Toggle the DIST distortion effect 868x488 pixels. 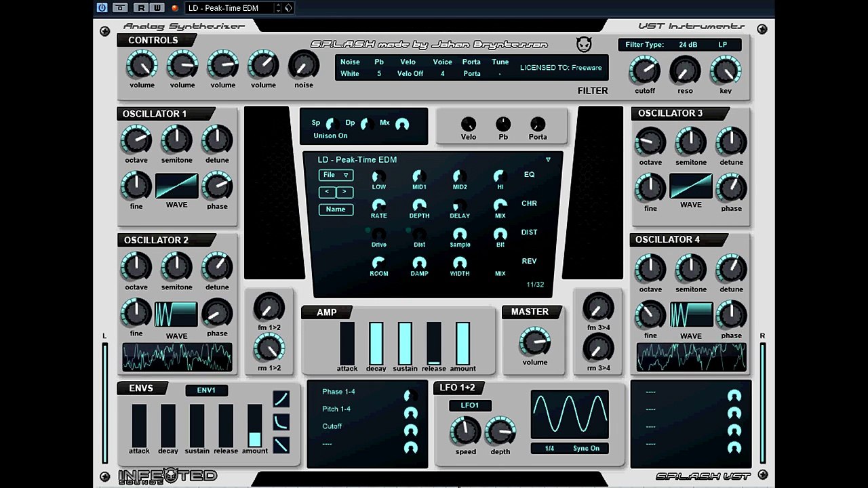click(529, 232)
